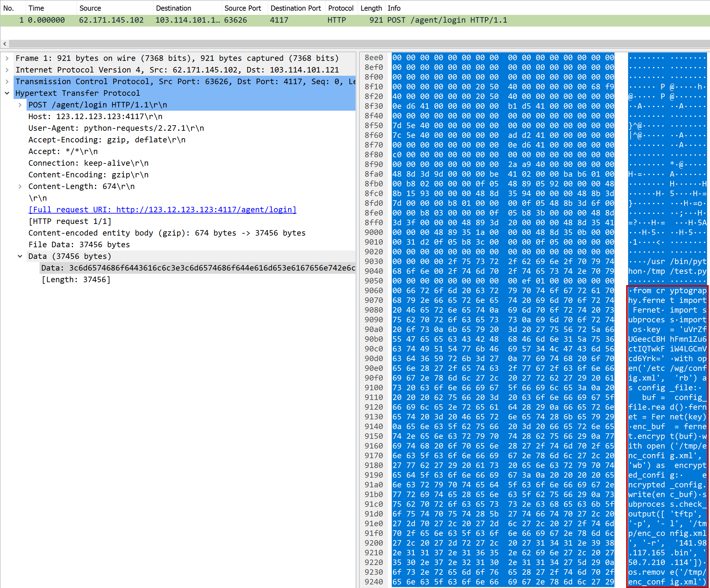Click the Destination Port column header
The image size is (710, 588).
[295, 8]
